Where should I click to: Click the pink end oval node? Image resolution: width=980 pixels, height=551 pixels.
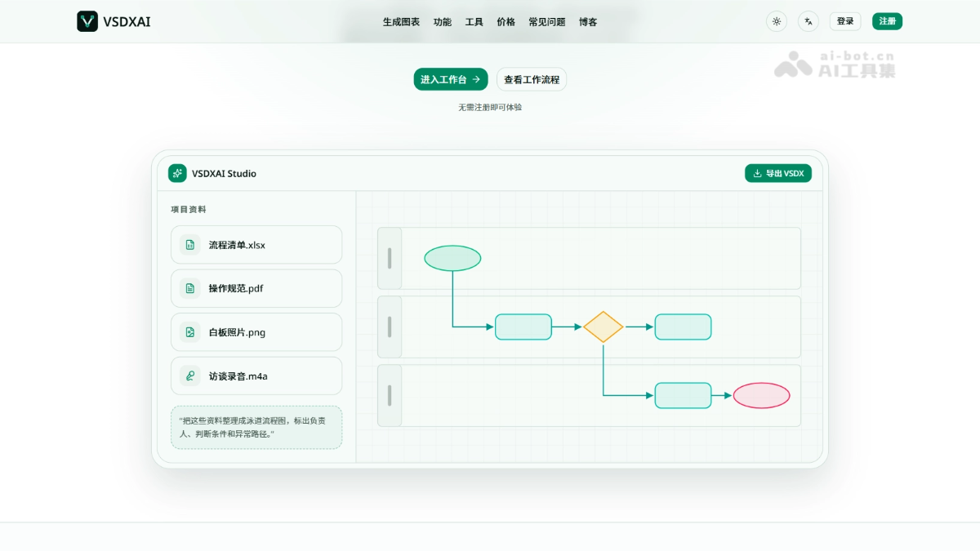coord(762,395)
